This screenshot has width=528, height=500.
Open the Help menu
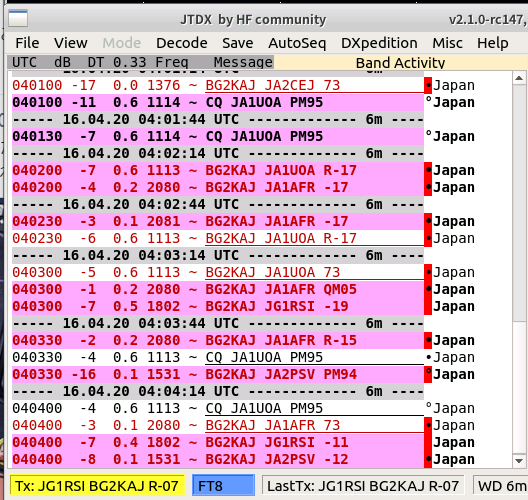click(493, 43)
